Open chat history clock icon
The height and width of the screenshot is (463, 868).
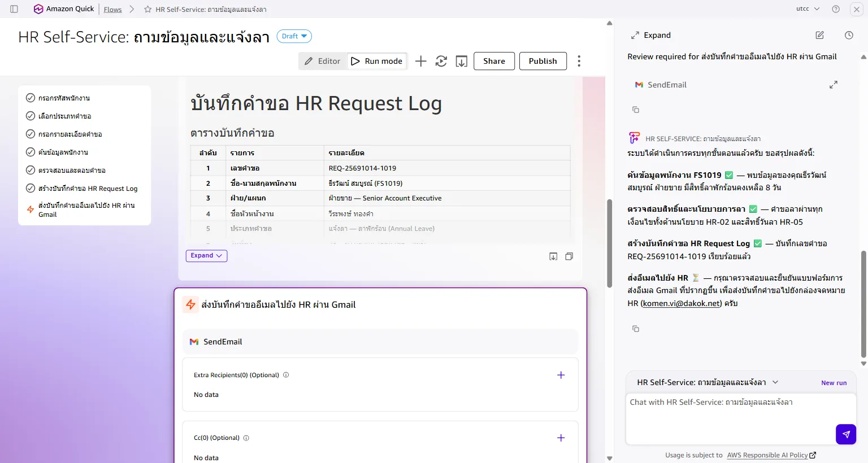point(849,35)
